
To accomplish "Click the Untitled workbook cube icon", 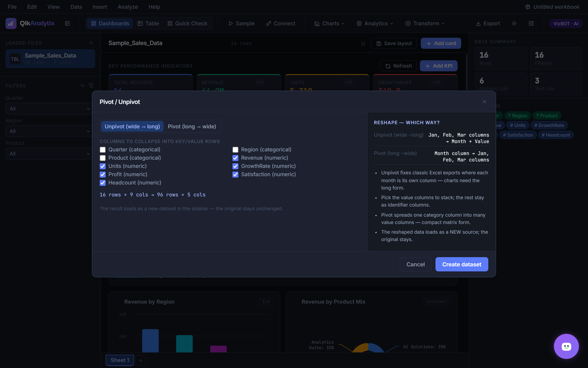I will tap(528, 7).
